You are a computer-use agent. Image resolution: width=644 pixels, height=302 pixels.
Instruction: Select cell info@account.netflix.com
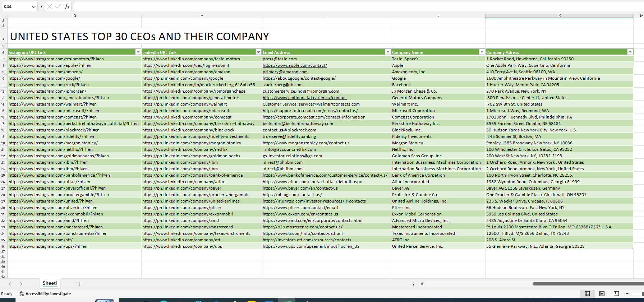(x=326, y=149)
